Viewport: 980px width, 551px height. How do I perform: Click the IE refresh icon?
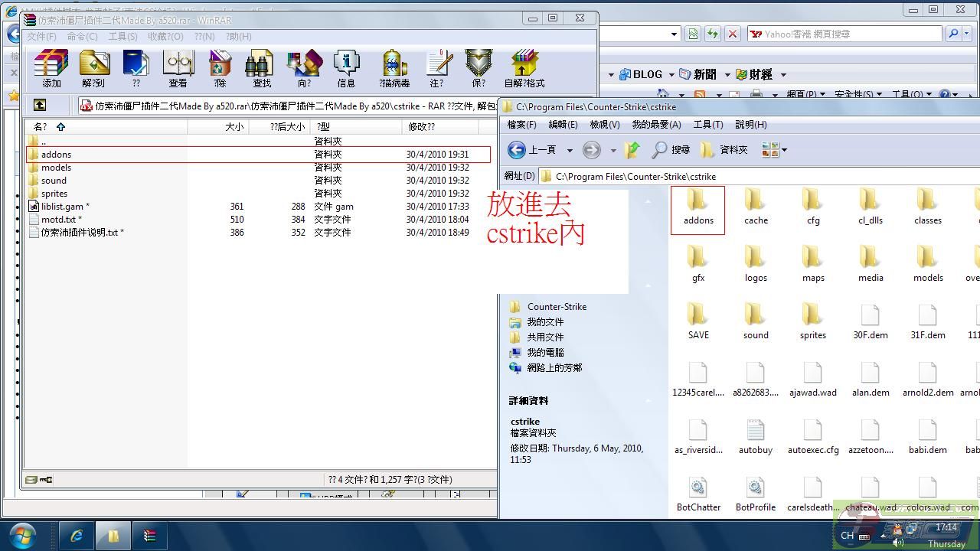pyautogui.click(x=712, y=34)
